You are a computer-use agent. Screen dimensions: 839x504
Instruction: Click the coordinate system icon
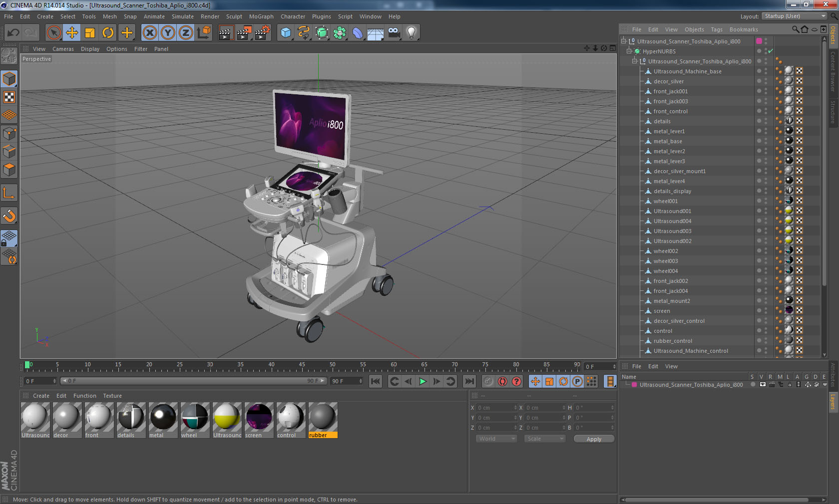point(204,33)
